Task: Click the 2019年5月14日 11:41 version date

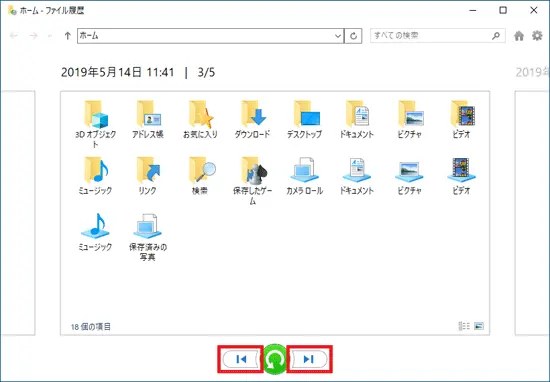Action: point(118,73)
